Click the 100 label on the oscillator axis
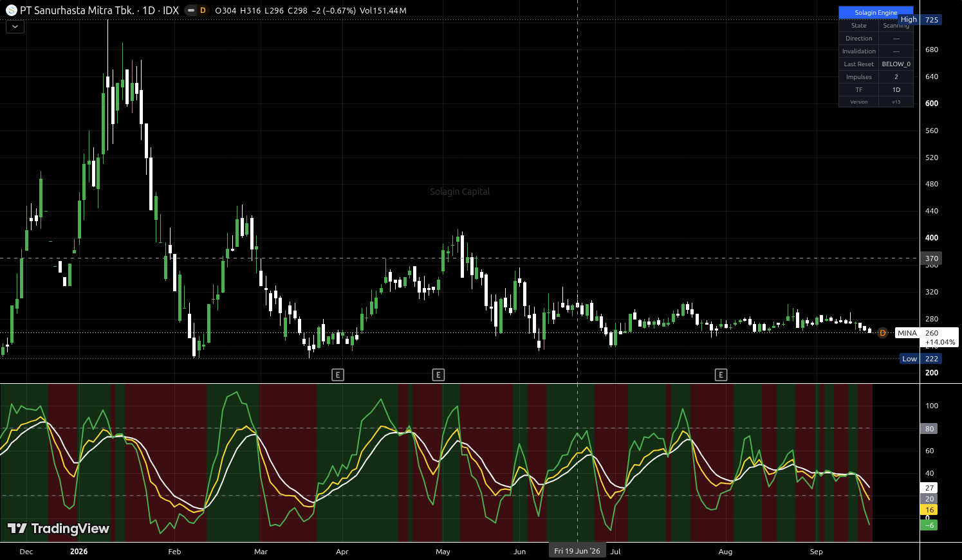Screen dimensions: 962x560 click(931, 406)
